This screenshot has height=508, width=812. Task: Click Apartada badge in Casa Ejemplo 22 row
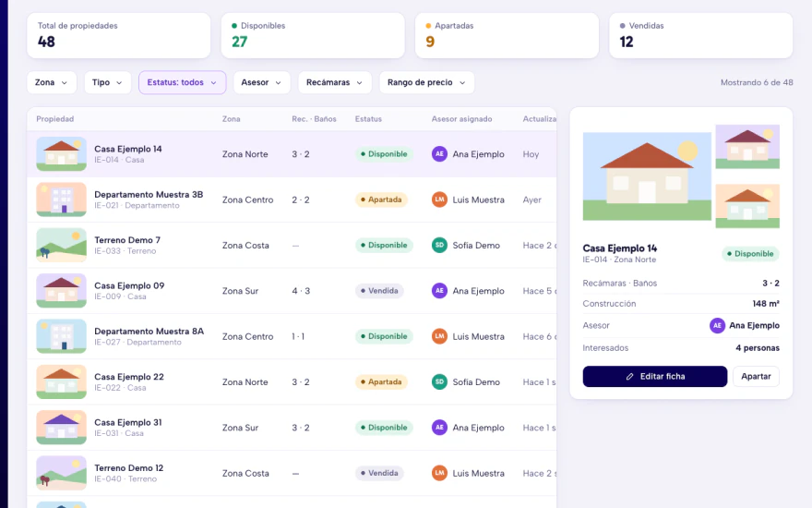pos(382,382)
